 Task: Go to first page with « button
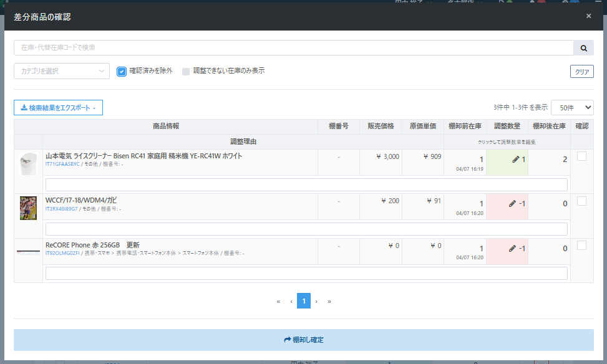point(278,301)
